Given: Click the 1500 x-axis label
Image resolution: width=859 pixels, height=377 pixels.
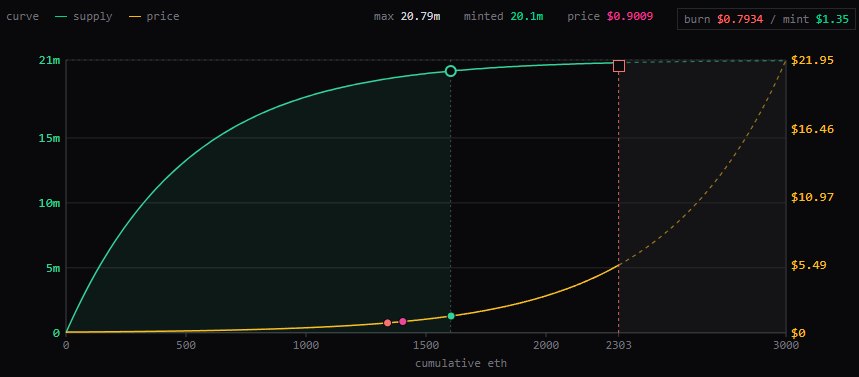Looking at the screenshot, I should pyautogui.click(x=426, y=345).
